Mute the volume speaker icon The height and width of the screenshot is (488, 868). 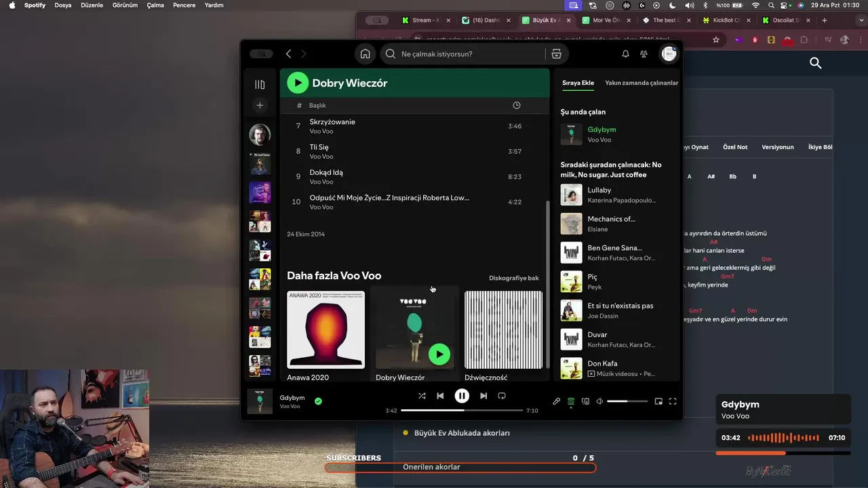pyautogui.click(x=599, y=401)
